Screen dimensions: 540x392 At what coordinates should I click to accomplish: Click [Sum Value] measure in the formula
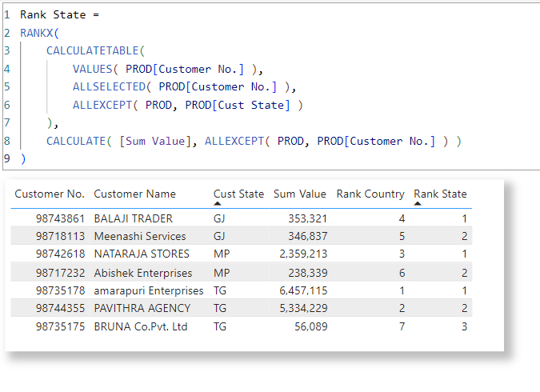(x=155, y=142)
